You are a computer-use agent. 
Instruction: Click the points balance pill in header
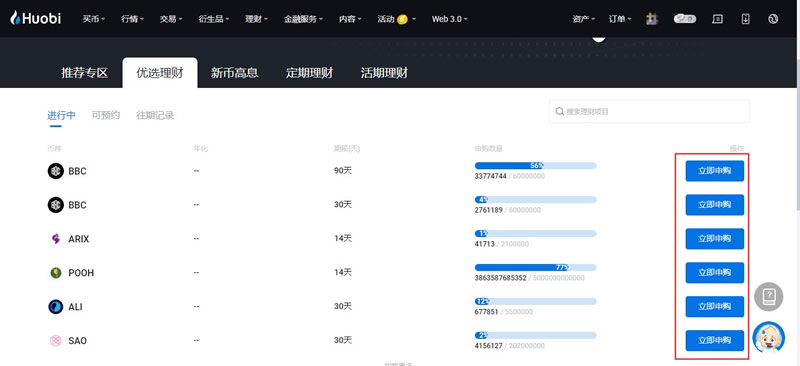685,19
